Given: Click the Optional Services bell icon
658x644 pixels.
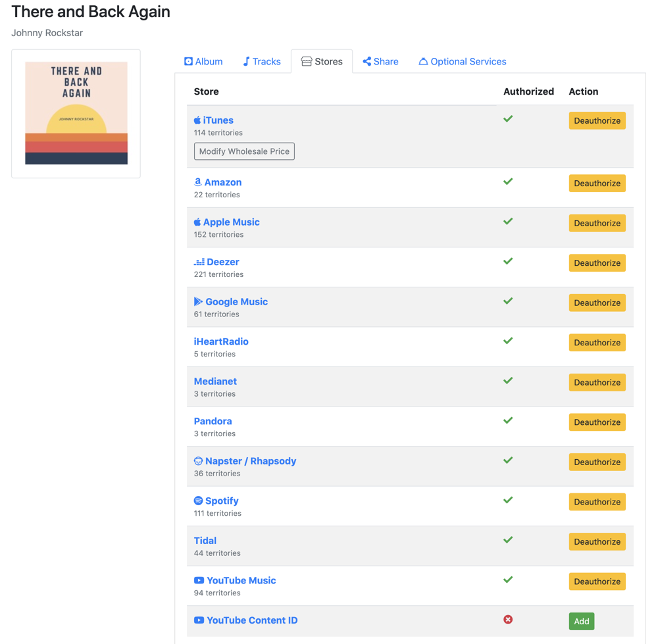Looking at the screenshot, I should [x=423, y=62].
